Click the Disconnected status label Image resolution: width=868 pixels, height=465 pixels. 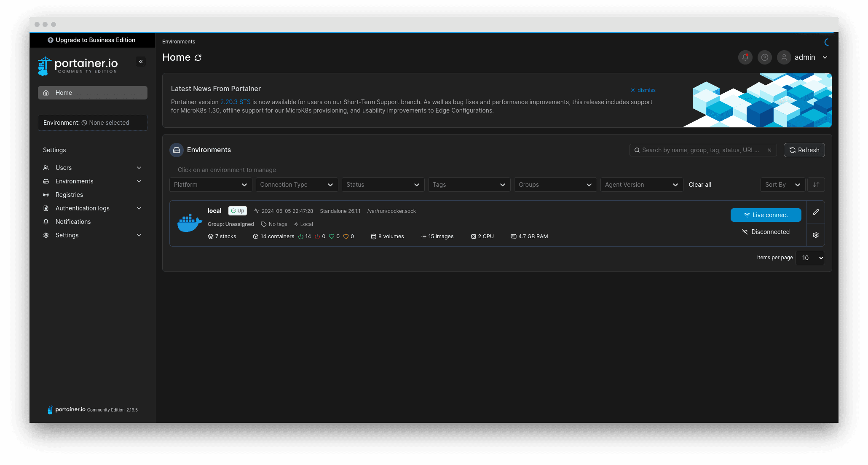point(766,232)
